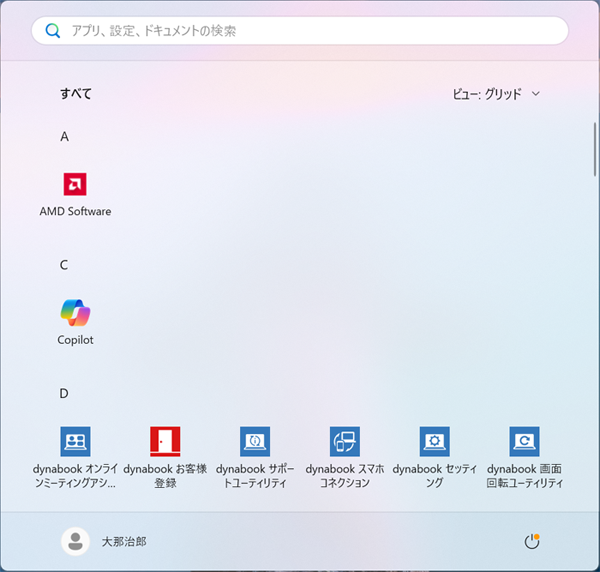Launch dynabook サポートユーティリティ
Viewport: 600px width, 572px height.
coord(255,458)
